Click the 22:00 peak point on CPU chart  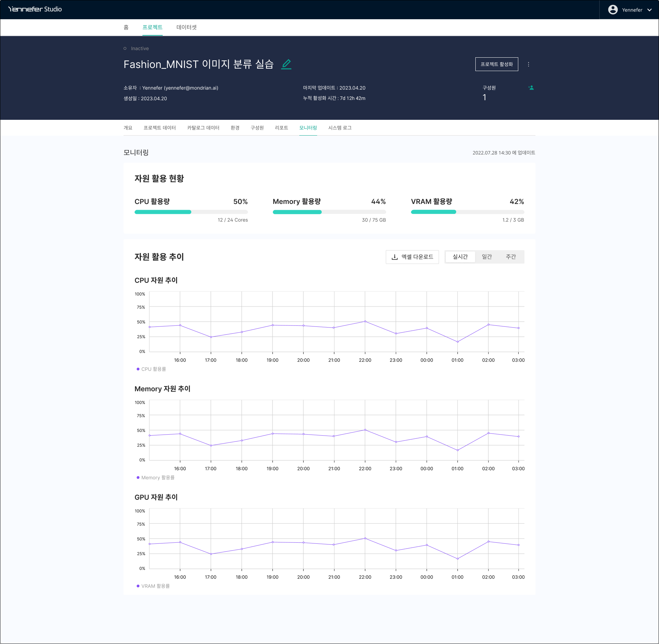point(365,321)
